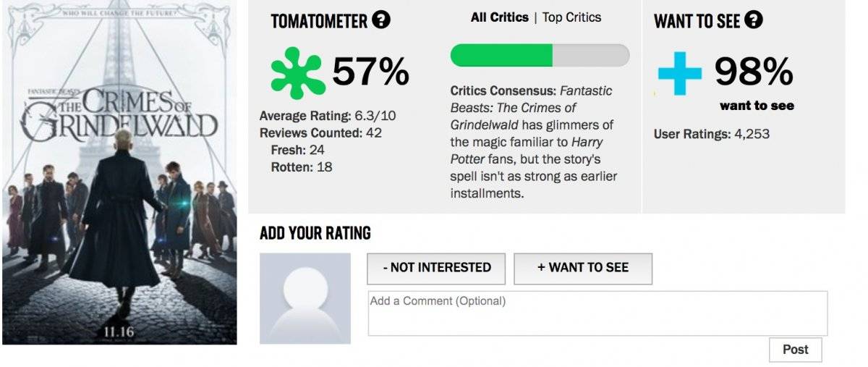
Task: Click the green Tomatometer progress bar
Action: pos(540,56)
